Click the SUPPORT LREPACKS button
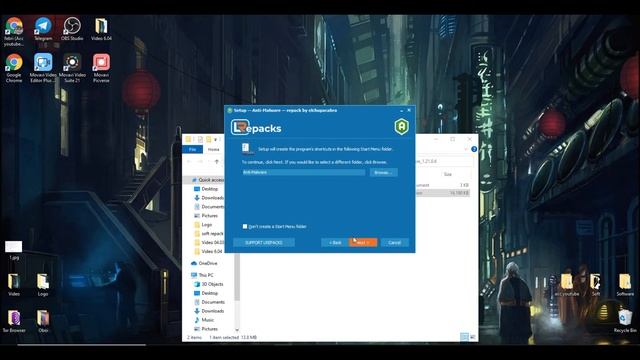Image resolution: width=640 pixels, height=360 pixels. (x=264, y=242)
